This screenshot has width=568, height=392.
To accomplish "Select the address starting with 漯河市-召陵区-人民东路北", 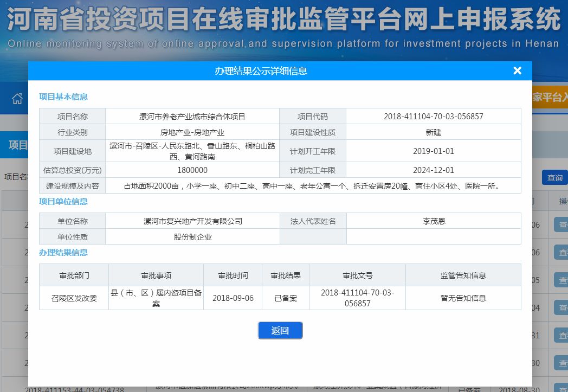I will click(x=192, y=151).
